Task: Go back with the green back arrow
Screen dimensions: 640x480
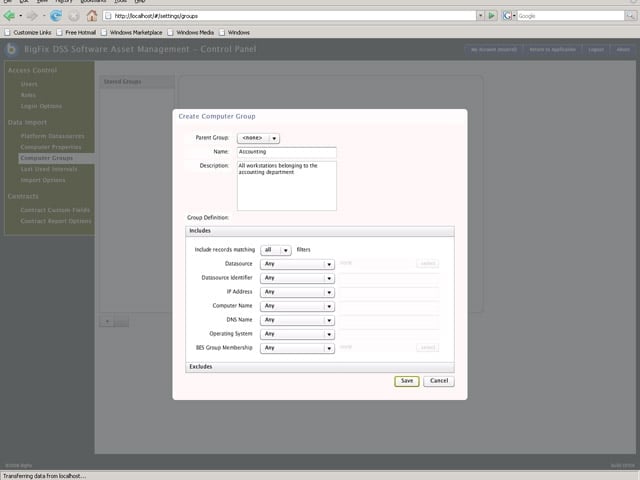Action: pyautogui.click(x=9, y=16)
